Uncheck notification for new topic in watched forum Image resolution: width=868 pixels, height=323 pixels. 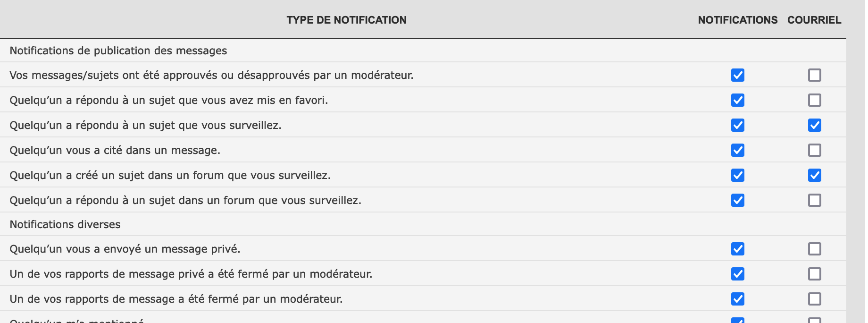pyautogui.click(x=738, y=175)
